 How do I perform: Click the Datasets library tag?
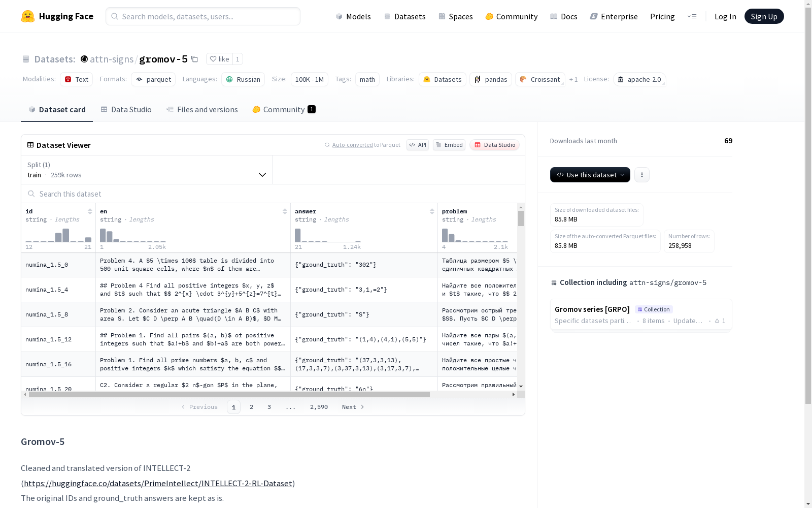point(443,79)
